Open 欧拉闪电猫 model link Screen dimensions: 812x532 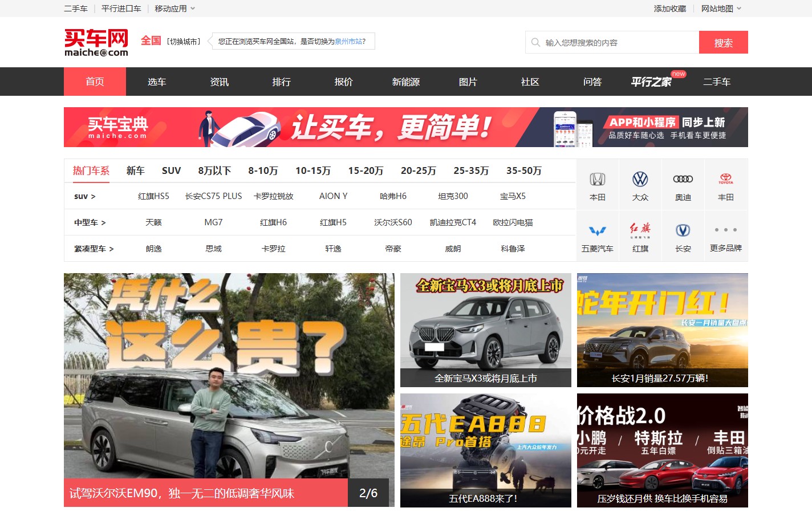click(x=513, y=222)
